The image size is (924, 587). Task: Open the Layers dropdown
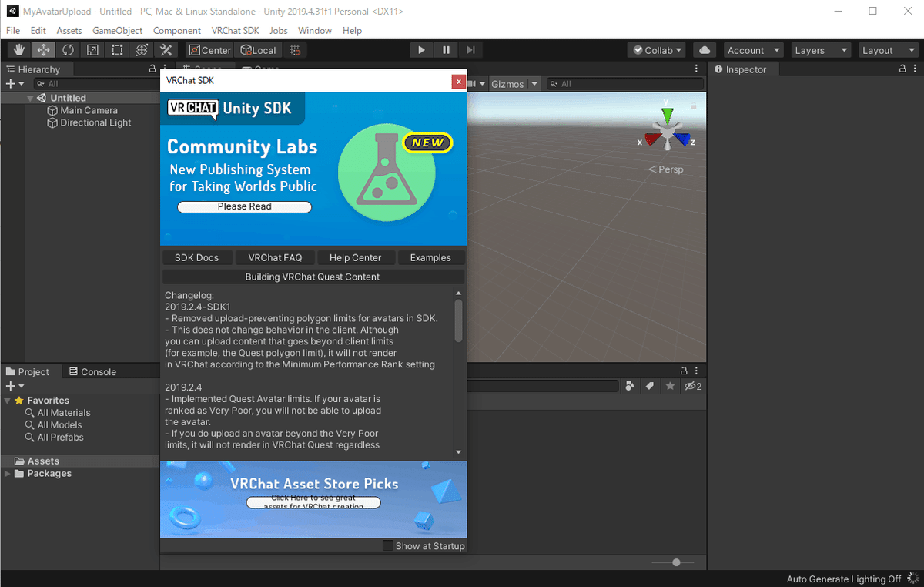pyautogui.click(x=821, y=50)
